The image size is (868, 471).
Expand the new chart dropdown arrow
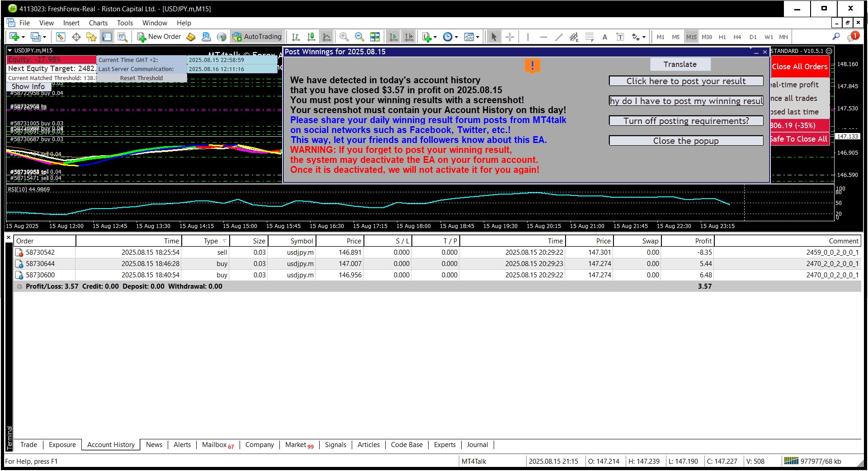tap(23, 37)
